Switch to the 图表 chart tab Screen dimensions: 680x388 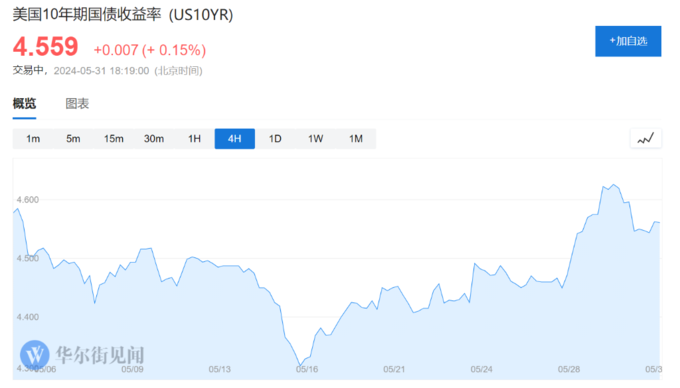77,104
